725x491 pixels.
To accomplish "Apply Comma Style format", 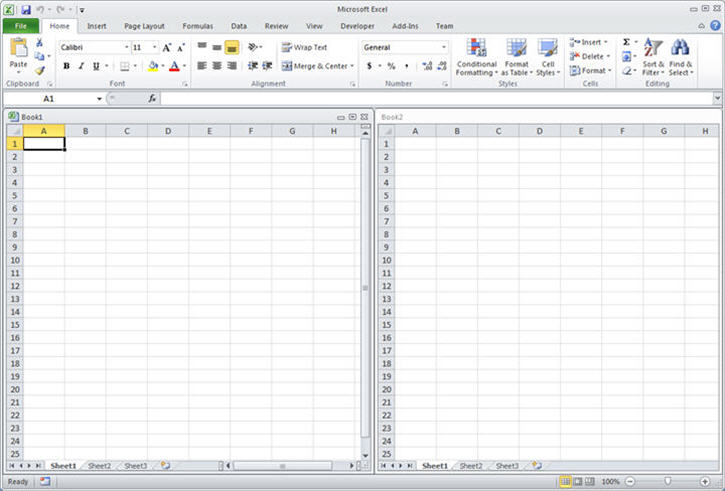I will (x=406, y=66).
